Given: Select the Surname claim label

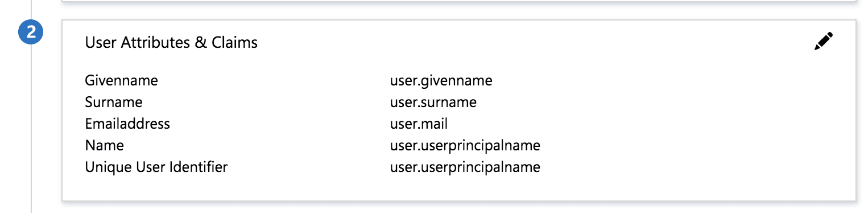Looking at the screenshot, I should point(114,103).
